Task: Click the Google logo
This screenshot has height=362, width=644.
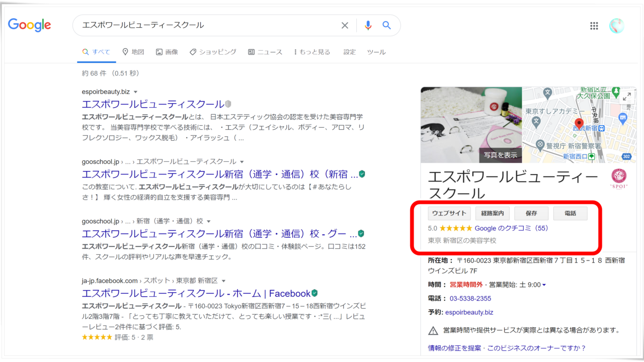Action: click(x=29, y=25)
